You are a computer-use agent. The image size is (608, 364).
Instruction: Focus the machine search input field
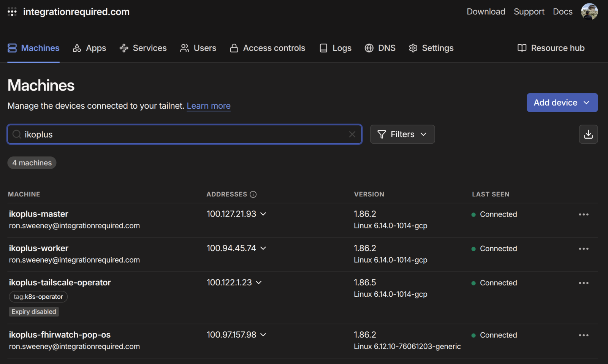click(185, 134)
